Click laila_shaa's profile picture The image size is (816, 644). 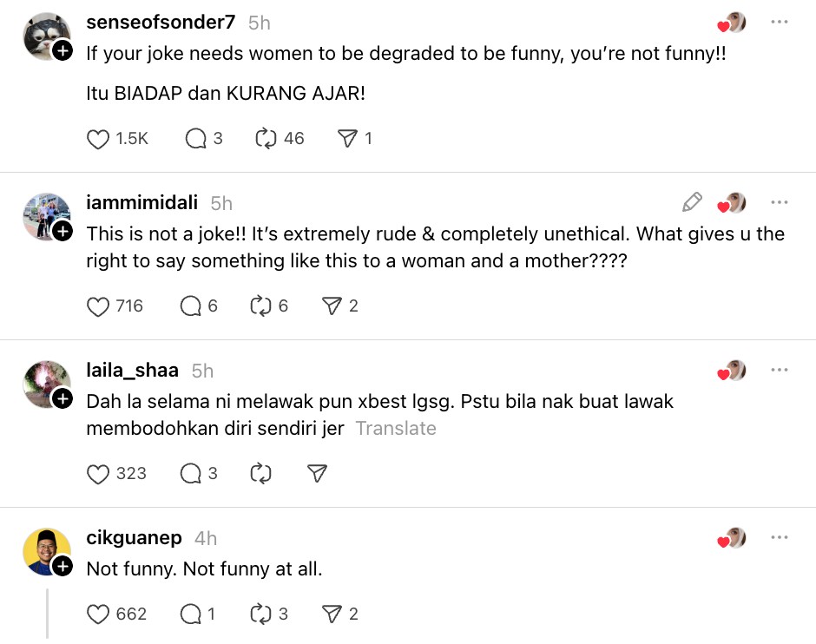pyautogui.click(x=47, y=384)
